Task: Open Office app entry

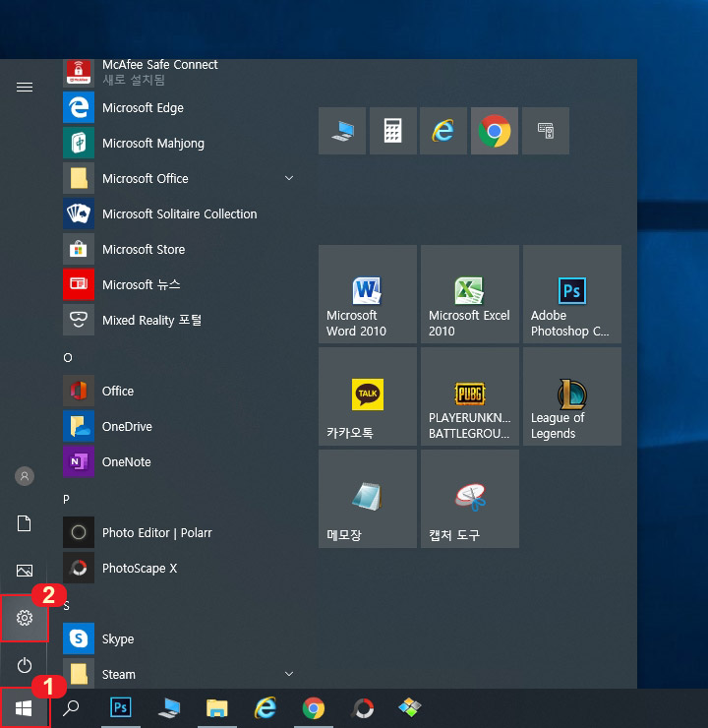Action: tap(180, 391)
